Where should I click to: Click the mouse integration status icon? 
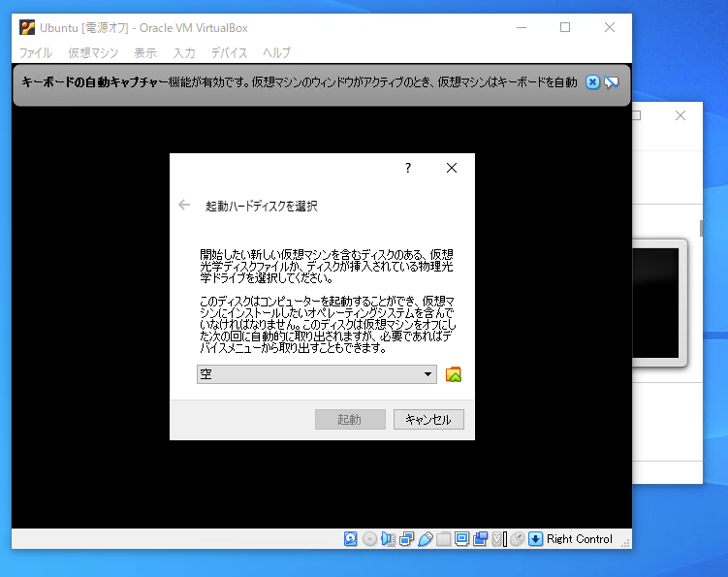point(518,539)
